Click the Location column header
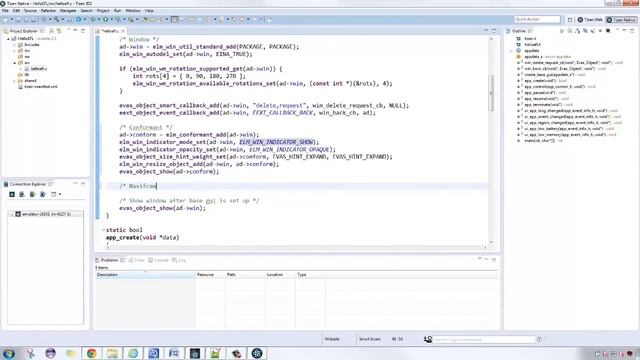Screen dimensions: 640x360 coord(280,275)
